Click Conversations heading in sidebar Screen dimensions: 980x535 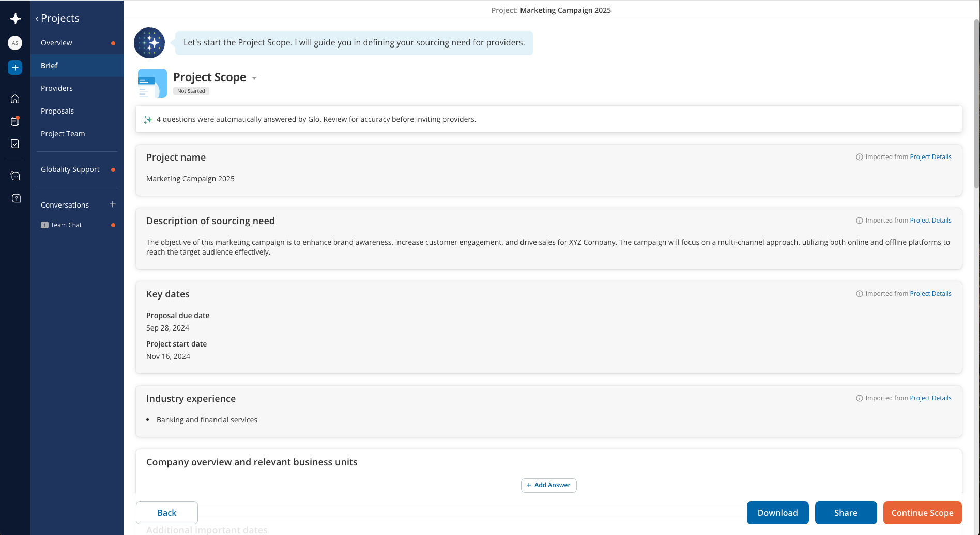65,205
